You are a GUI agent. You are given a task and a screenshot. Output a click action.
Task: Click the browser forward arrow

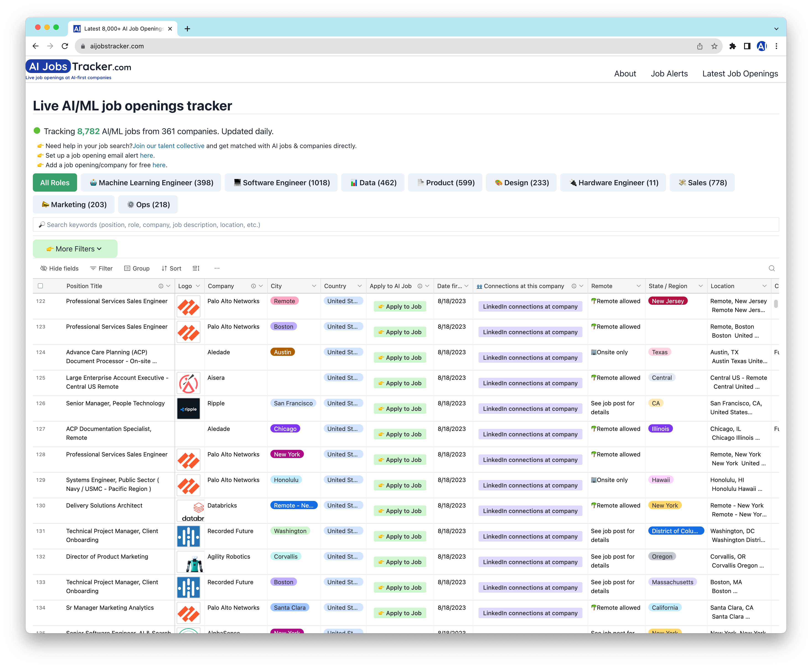click(50, 46)
